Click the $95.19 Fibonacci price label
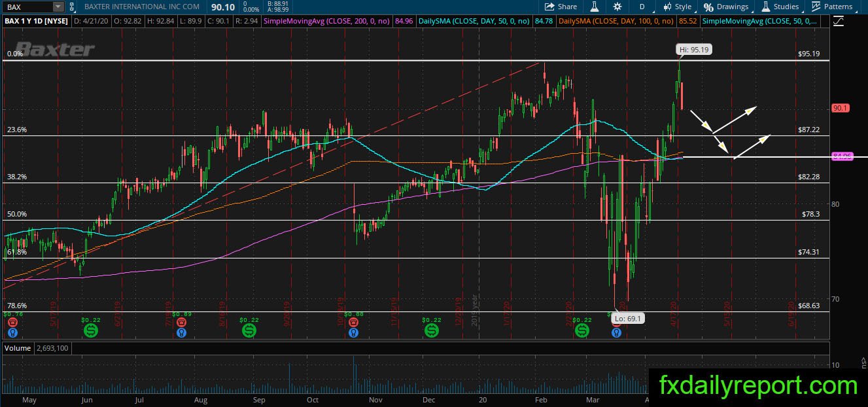The height and width of the screenshot is (407, 868). click(x=809, y=54)
